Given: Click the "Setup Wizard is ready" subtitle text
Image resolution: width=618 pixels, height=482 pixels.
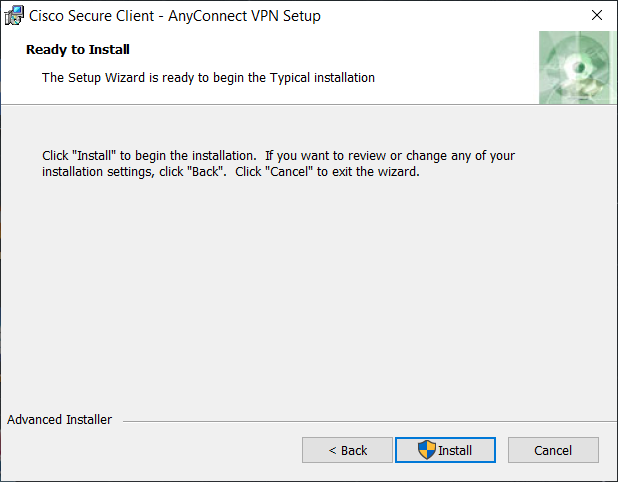Looking at the screenshot, I should pos(208,77).
